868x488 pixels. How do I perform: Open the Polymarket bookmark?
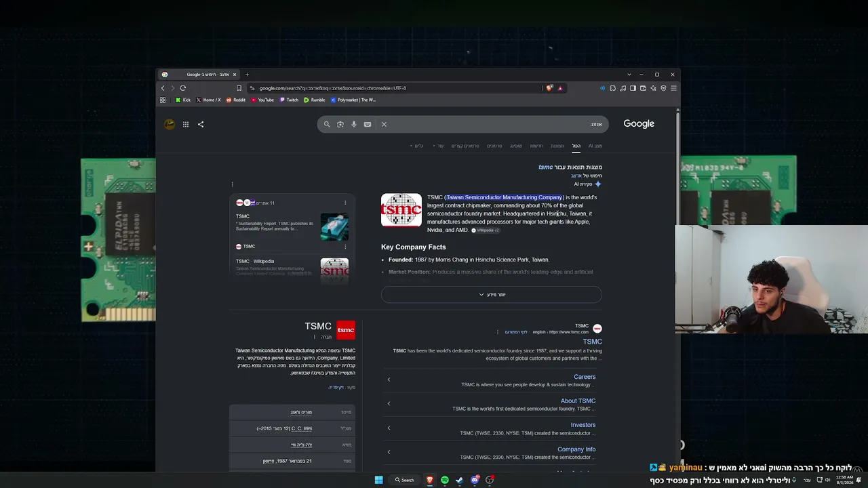[x=353, y=100]
